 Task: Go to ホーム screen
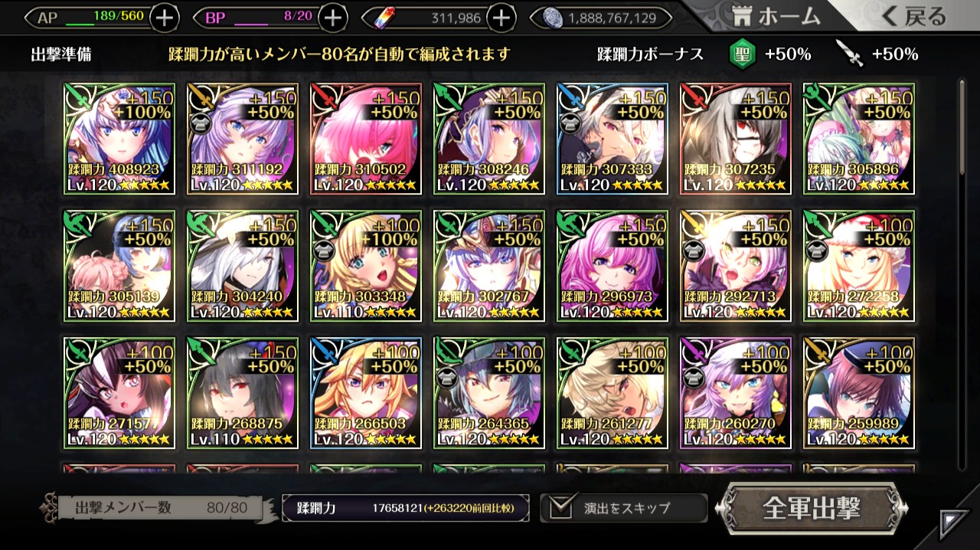(776, 16)
